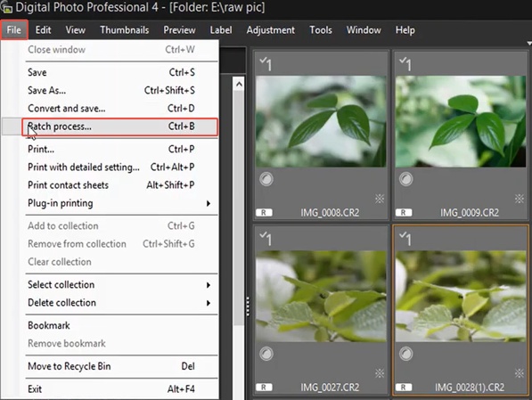Open the View menu
Image resolution: width=532 pixels, height=400 pixels.
click(x=76, y=30)
